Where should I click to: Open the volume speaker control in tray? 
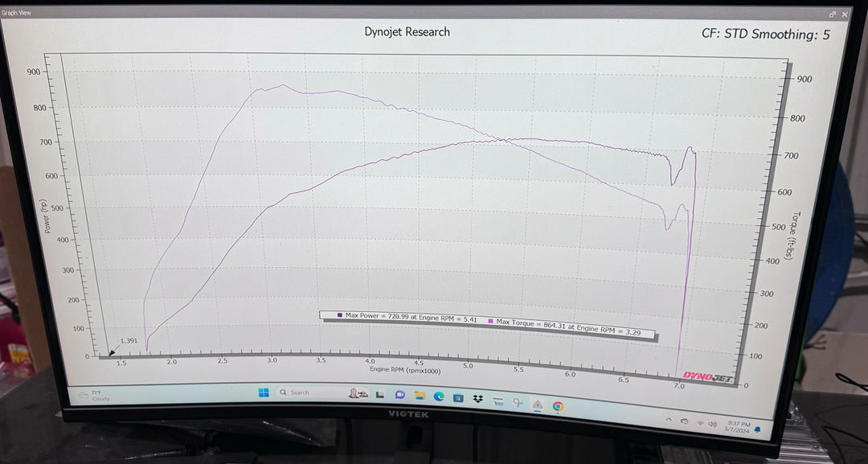tap(711, 424)
